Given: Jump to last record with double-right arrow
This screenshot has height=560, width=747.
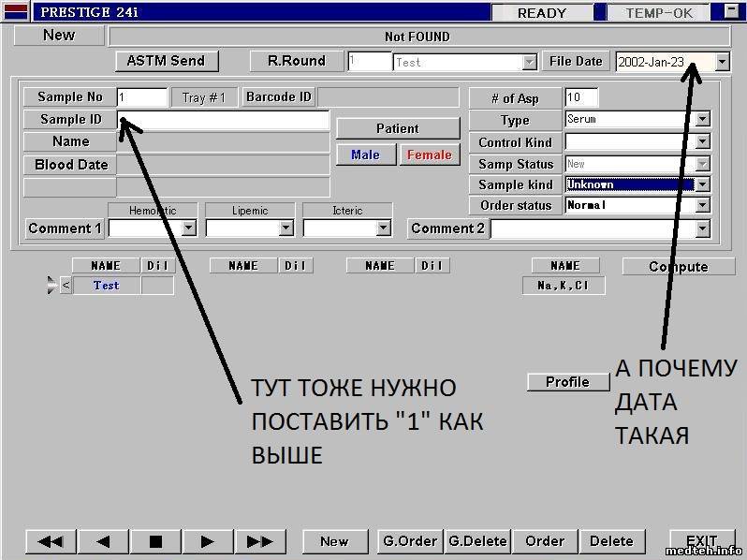Looking at the screenshot, I should coord(259,541).
